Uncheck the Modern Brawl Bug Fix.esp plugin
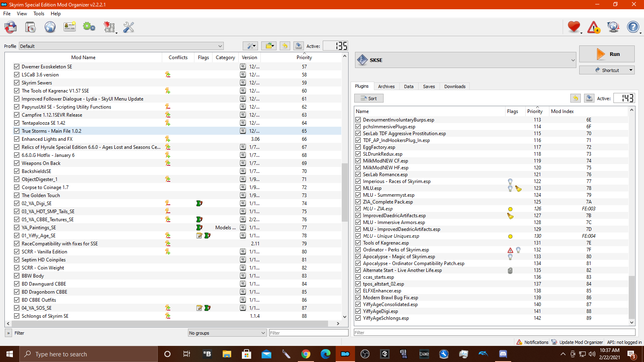Screen dimensions: 644x362 click(x=358, y=298)
